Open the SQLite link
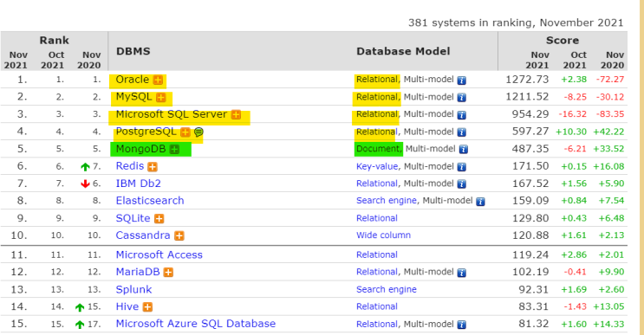This screenshot has width=644, height=335. tap(133, 218)
